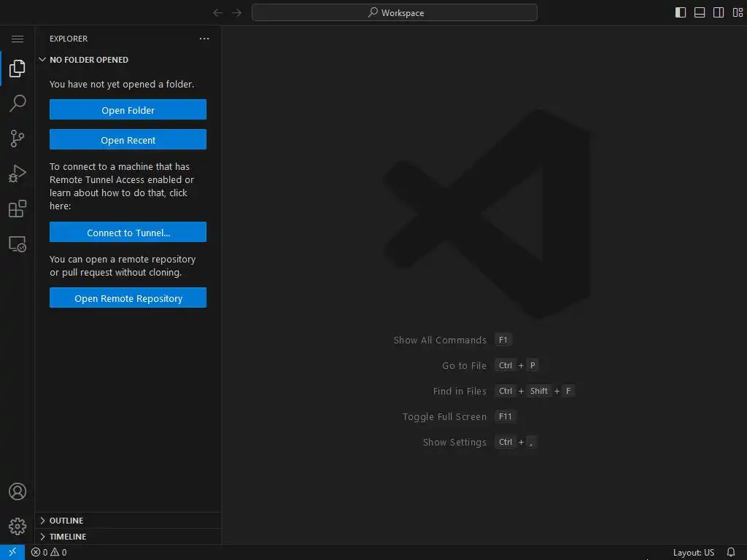This screenshot has width=747, height=560.
Task: Open problems view via errors and warnings count
Action: click(x=49, y=553)
